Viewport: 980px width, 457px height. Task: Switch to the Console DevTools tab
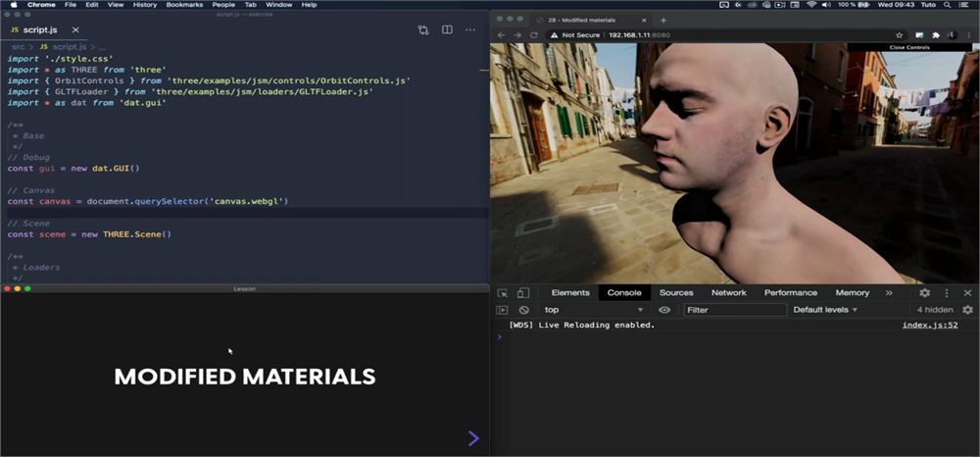pyautogui.click(x=624, y=292)
